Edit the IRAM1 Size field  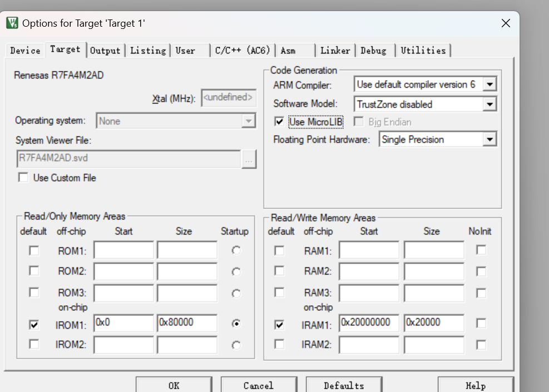pos(434,322)
